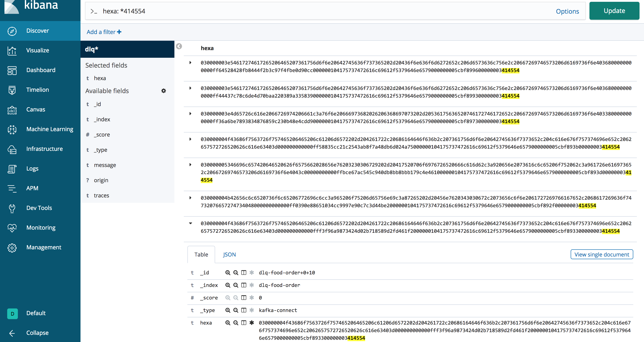Select the Table tab

[x=201, y=254]
